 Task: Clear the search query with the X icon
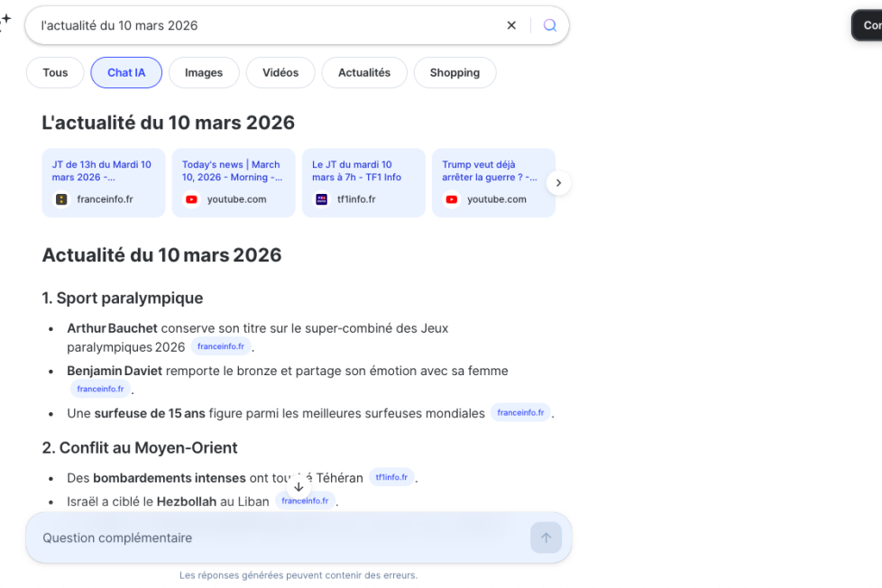point(511,24)
